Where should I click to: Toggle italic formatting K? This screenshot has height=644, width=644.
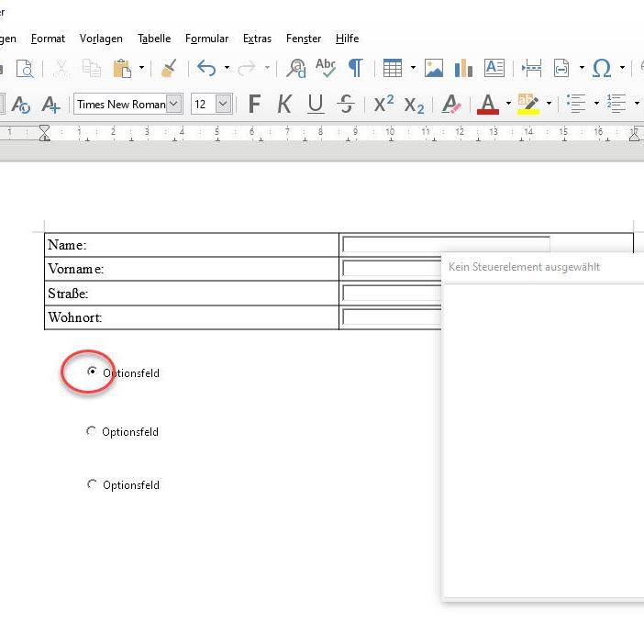284,104
